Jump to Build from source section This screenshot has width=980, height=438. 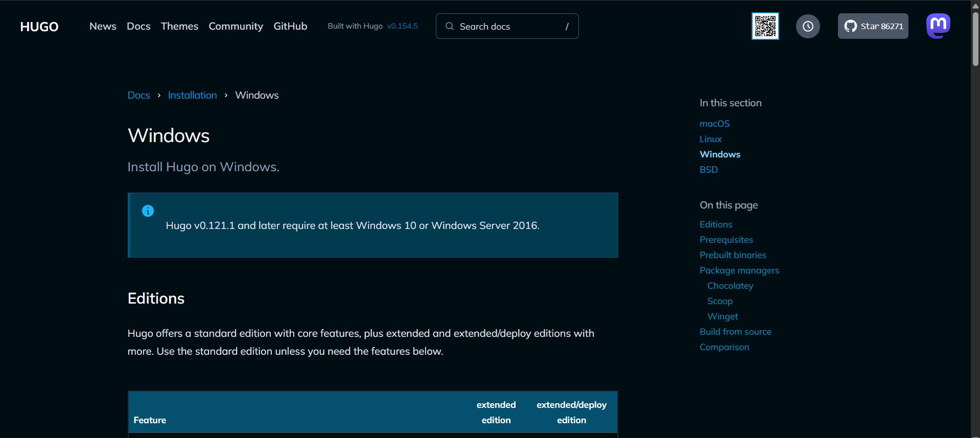[x=735, y=332]
